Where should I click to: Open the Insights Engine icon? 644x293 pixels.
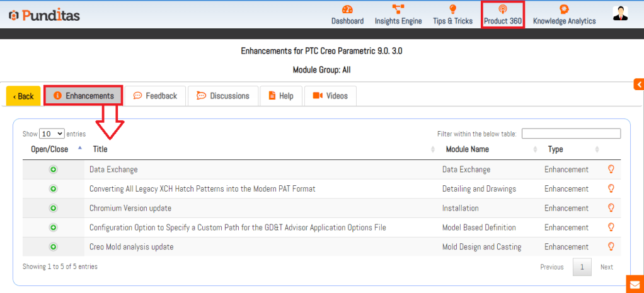coord(398,9)
